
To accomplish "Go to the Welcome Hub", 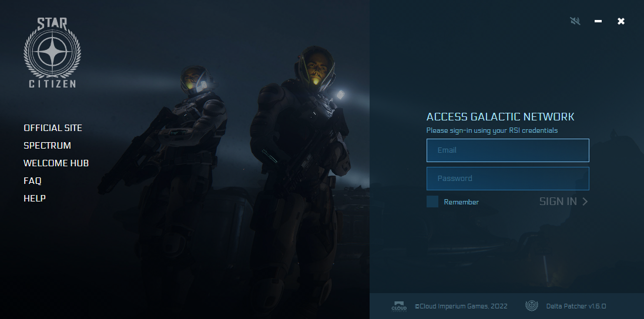I will pyautogui.click(x=56, y=163).
